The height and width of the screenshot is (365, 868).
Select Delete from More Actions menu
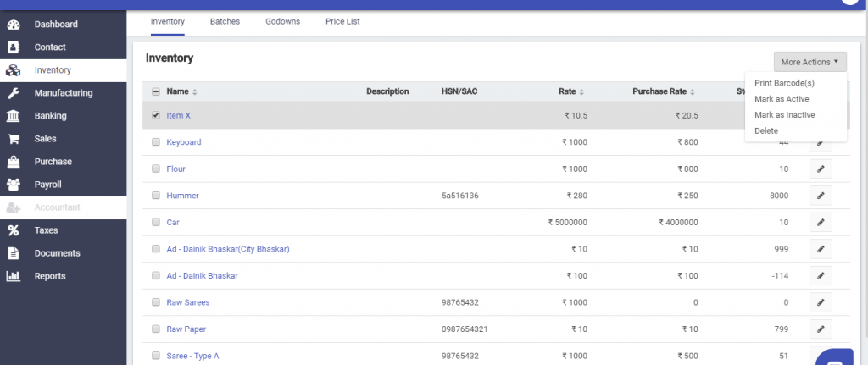pyautogui.click(x=766, y=130)
